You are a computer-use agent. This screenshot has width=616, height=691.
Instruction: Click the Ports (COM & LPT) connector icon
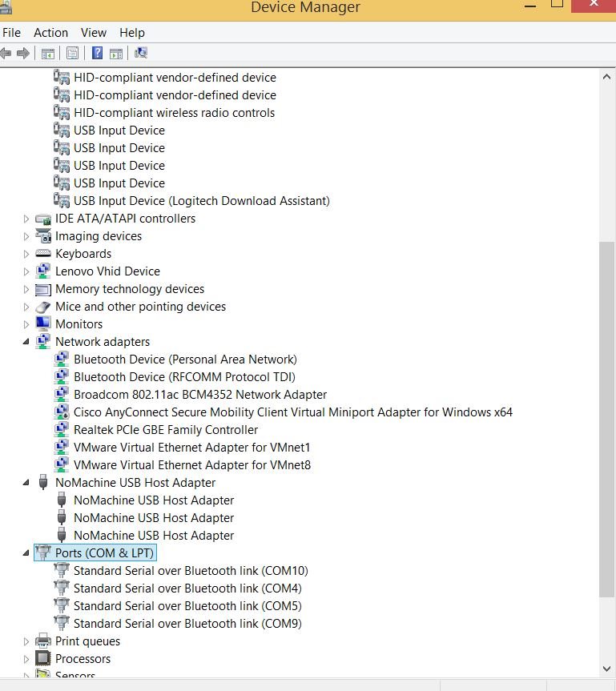point(43,552)
